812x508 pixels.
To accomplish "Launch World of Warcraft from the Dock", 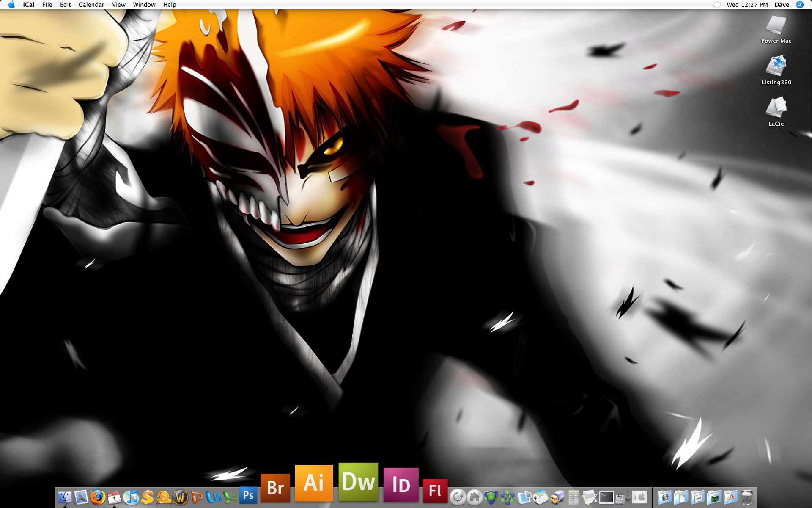I will tap(180, 497).
